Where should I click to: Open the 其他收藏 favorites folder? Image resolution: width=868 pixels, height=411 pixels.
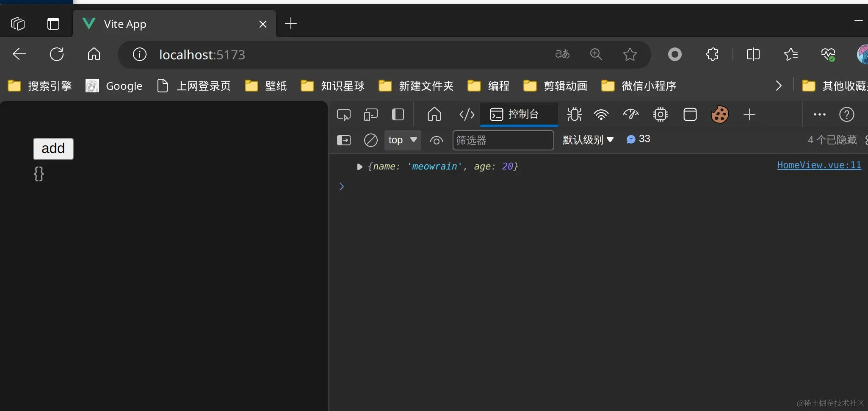(835, 86)
